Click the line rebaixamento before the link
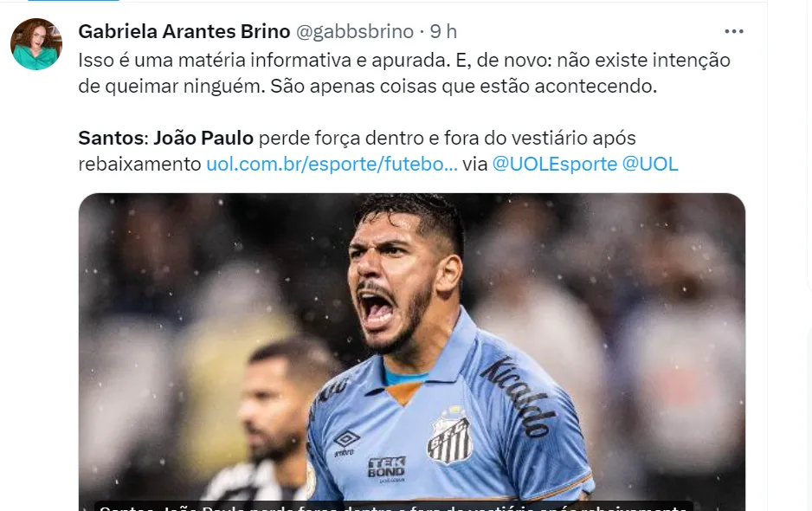The width and height of the screenshot is (812, 511). (x=140, y=164)
